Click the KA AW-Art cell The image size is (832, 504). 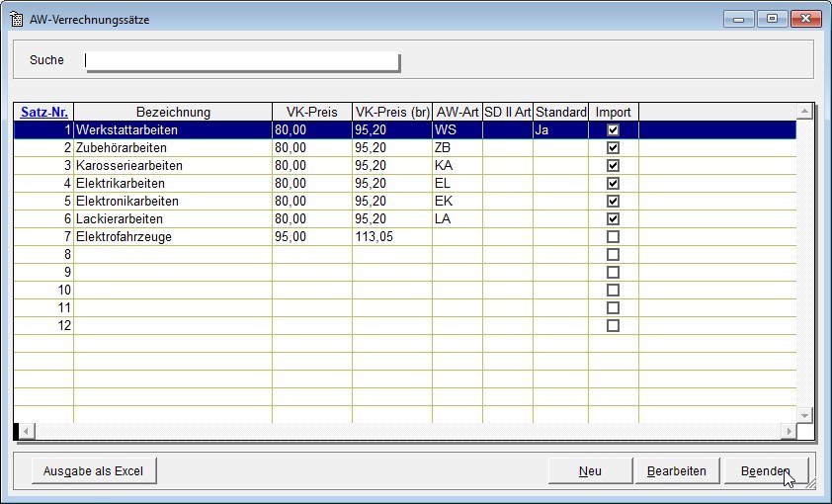tap(458, 165)
